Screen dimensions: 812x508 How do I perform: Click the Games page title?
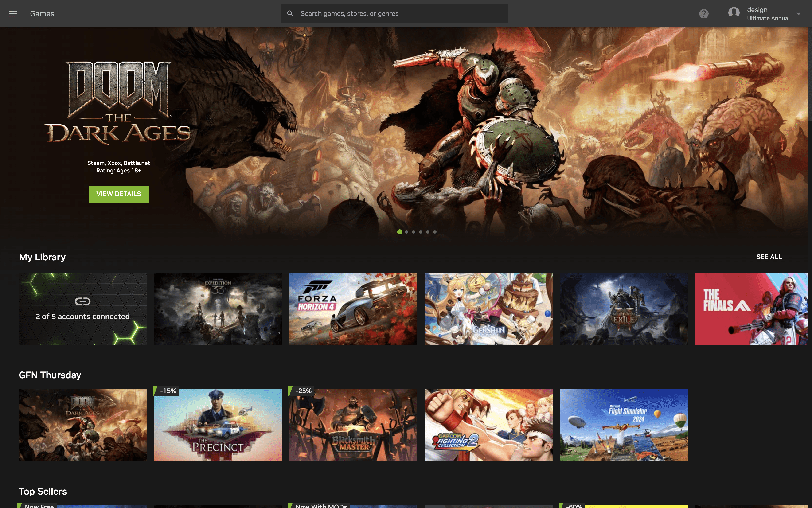click(42, 13)
